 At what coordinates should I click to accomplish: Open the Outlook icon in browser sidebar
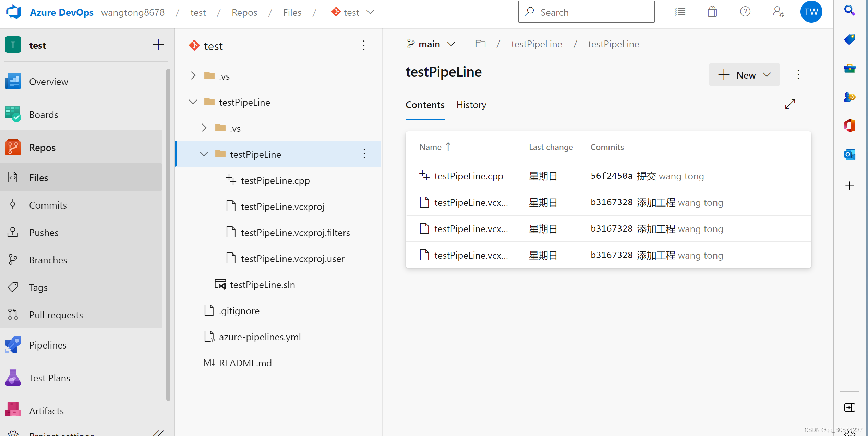tap(849, 154)
